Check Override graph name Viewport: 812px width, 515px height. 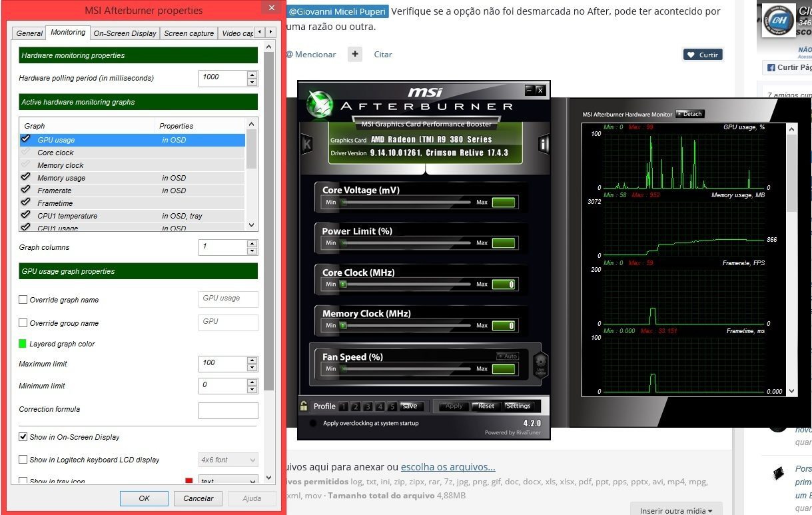tap(23, 300)
